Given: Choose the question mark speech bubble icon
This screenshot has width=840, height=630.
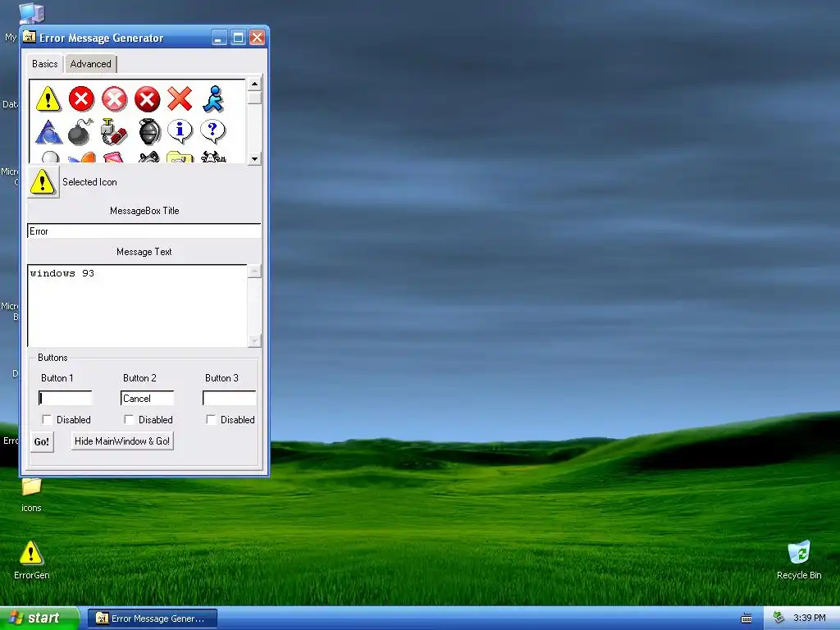Looking at the screenshot, I should 212,132.
